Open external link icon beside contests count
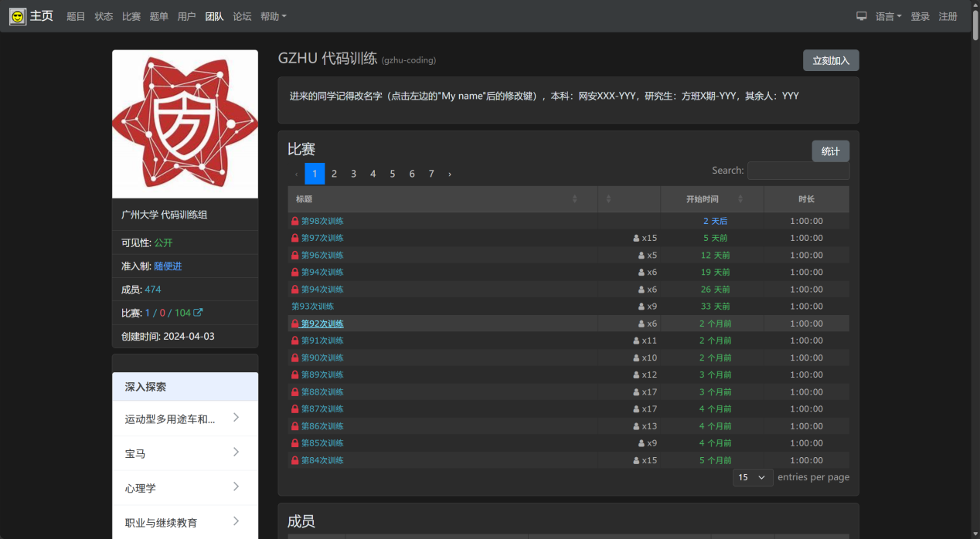Viewport: 980px width, 539px height. click(198, 313)
